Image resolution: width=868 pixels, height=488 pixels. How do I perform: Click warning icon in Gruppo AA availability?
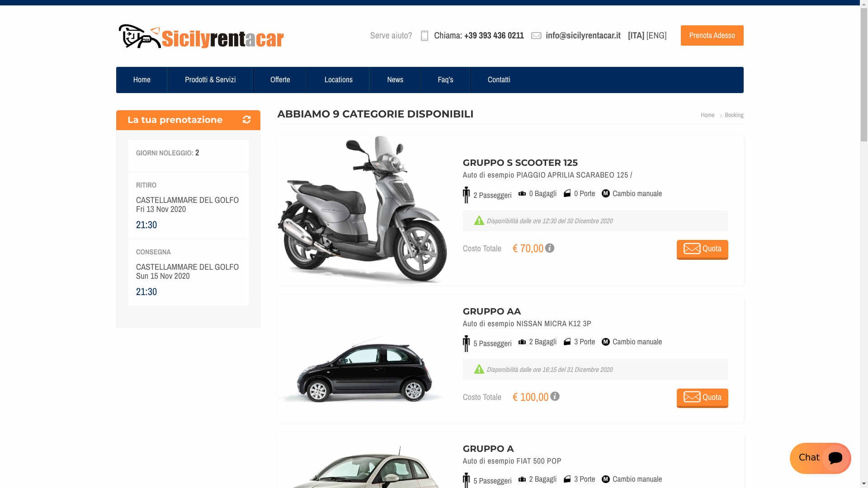pyautogui.click(x=479, y=369)
